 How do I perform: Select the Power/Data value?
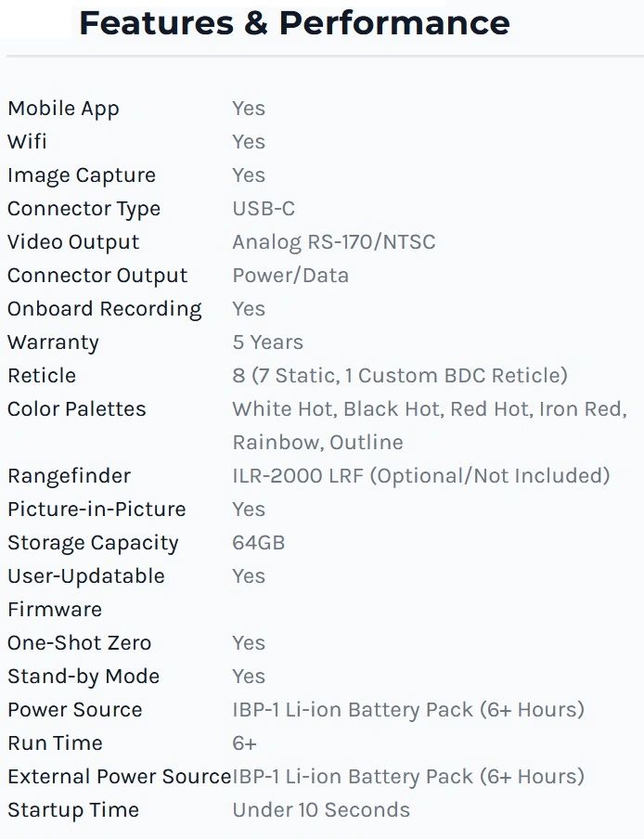click(290, 276)
